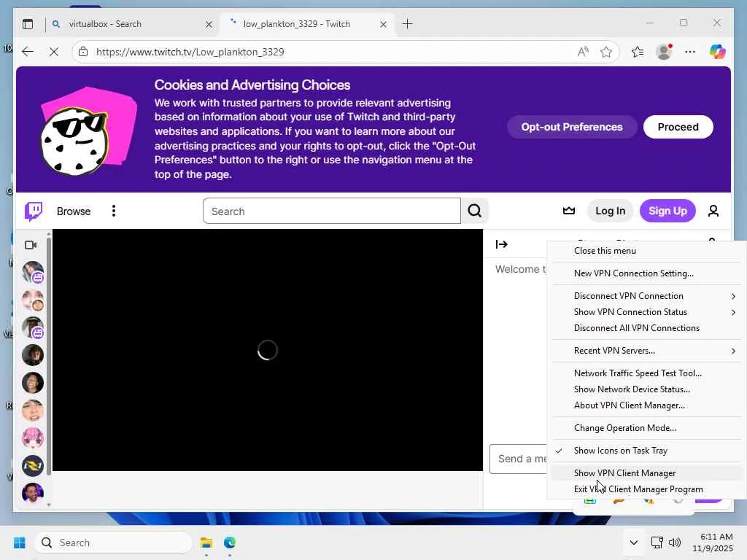The width and height of the screenshot is (747, 560).
Task: Click the Send a message chat box
Action: pyautogui.click(x=519, y=459)
